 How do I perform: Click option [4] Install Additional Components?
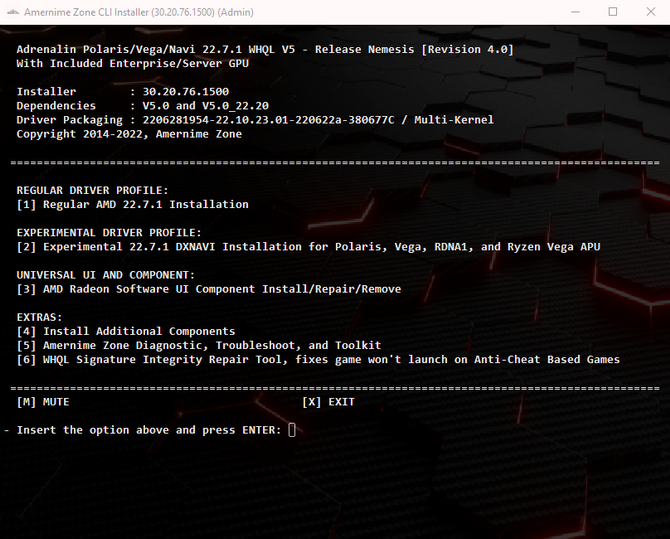point(126,331)
